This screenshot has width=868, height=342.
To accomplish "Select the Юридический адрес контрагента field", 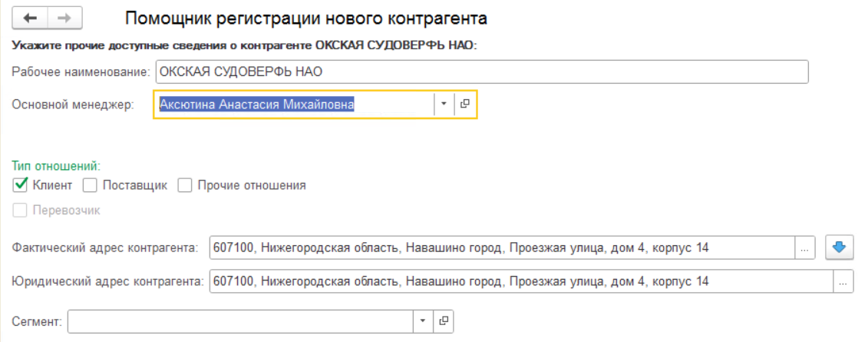I will [x=521, y=282].
